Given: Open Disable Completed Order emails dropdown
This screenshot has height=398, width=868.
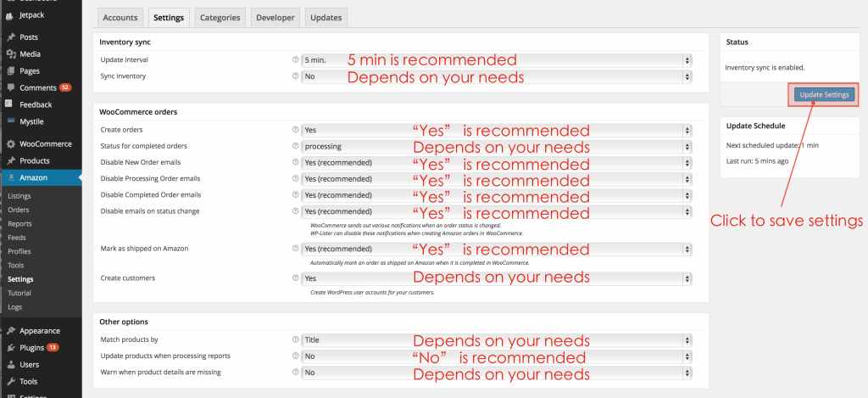Looking at the screenshot, I should tap(496, 195).
